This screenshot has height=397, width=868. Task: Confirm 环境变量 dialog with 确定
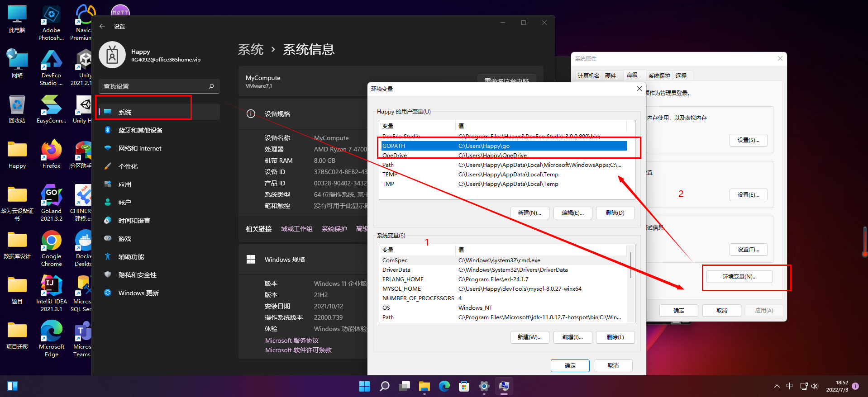(570, 365)
